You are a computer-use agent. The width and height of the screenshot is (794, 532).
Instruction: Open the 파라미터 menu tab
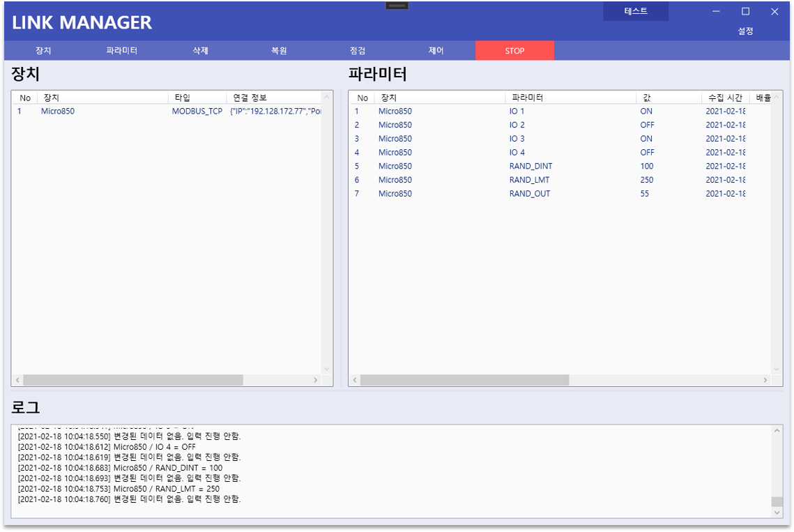click(x=121, y=51)
